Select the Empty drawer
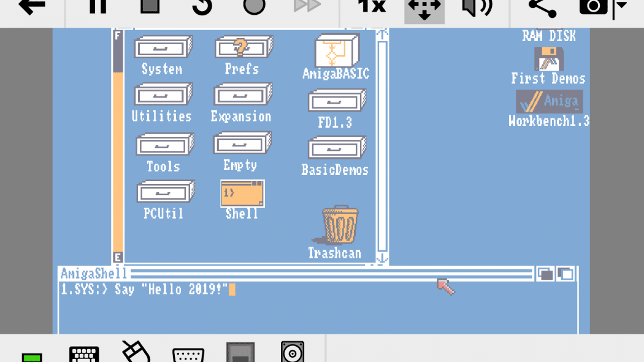Screen dimensions: 644x362 [x=242, y=142]
